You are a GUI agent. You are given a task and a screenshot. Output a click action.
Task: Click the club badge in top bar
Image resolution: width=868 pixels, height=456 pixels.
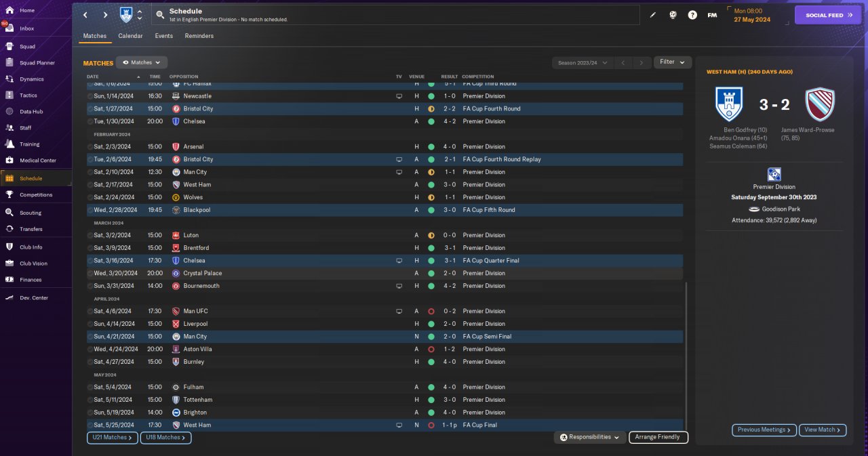tap(126, 15)
